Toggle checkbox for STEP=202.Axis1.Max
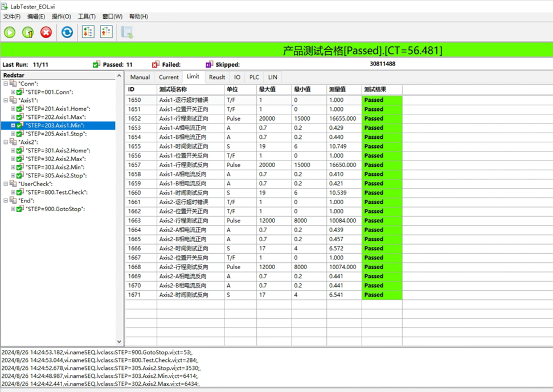 point(20,117)
